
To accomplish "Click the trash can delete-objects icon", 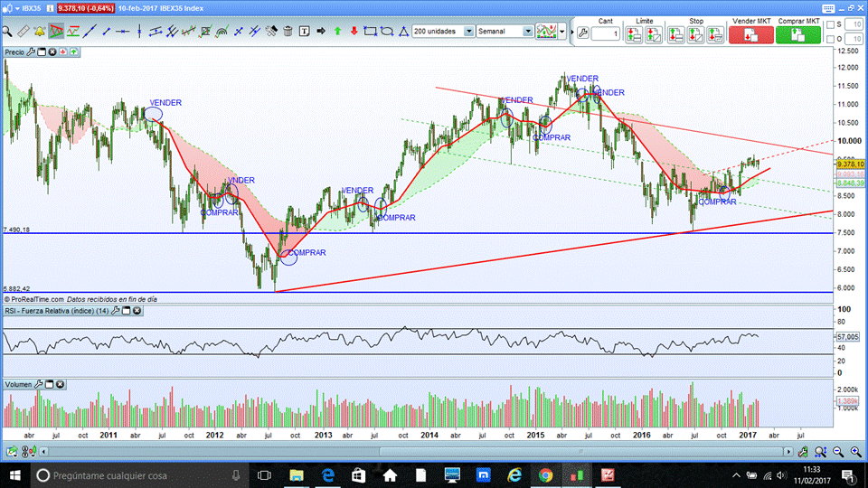I will click(288, 31).
